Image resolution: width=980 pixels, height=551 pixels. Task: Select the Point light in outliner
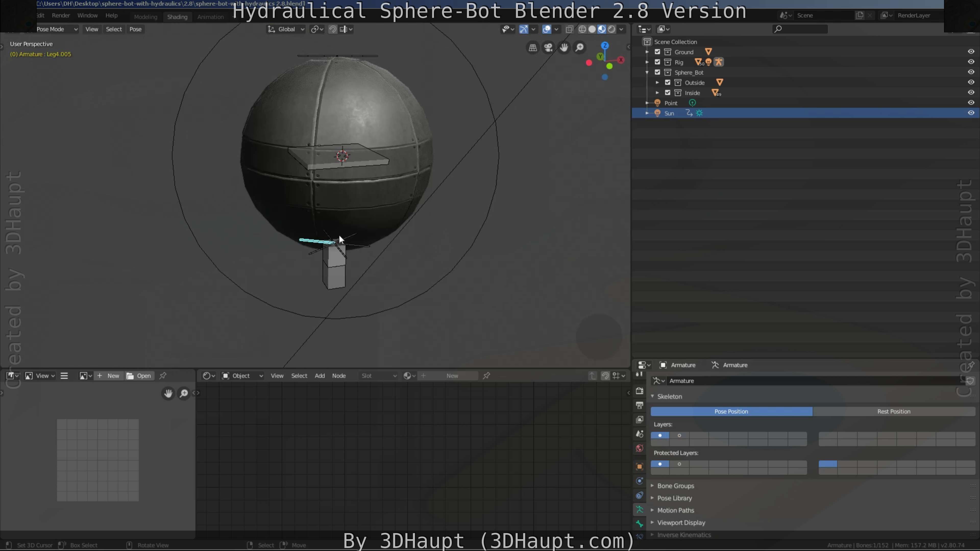[x=671, y=103]
